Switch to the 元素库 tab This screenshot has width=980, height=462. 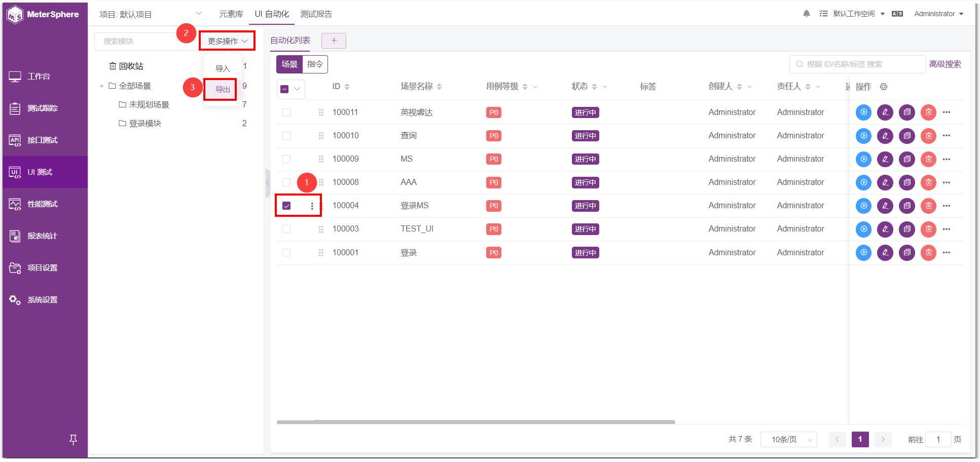pyautogui.click(x=231, y=14)
